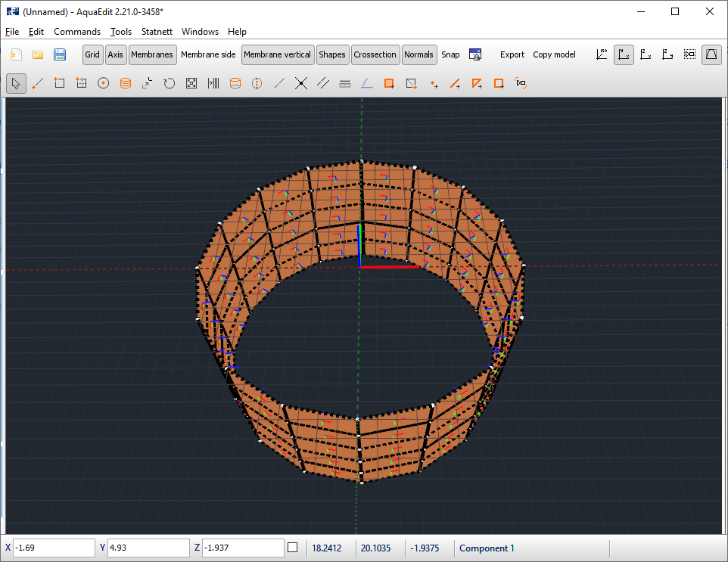Add a filled orange square membrane
This screenshot has width=728, height=562.
[x=389, y=83]
